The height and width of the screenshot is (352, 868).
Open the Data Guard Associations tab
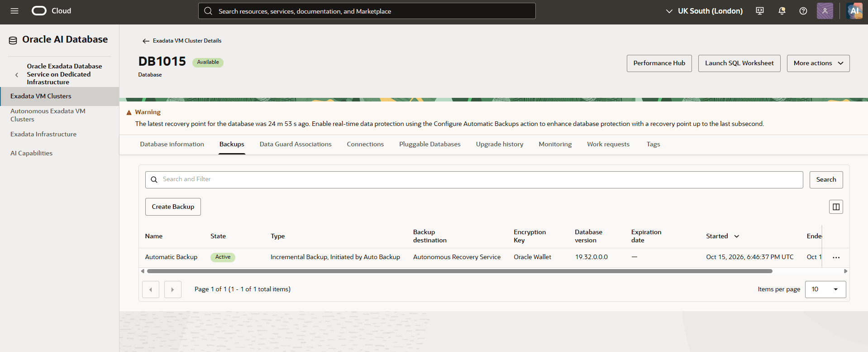[x=296, y=144]
